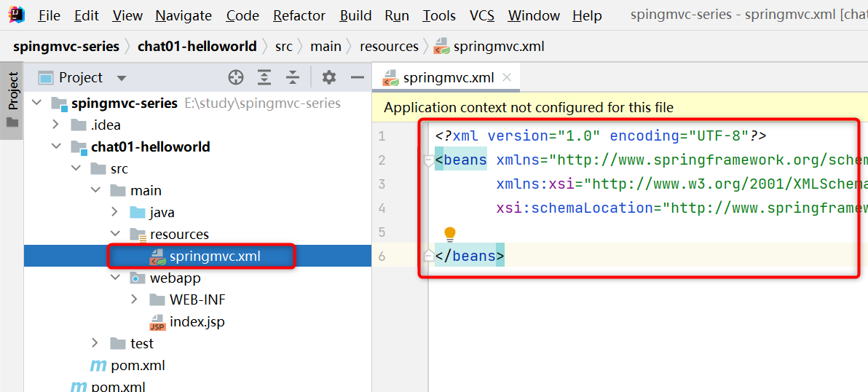Expand the java folder

click(x=114, y=212)
